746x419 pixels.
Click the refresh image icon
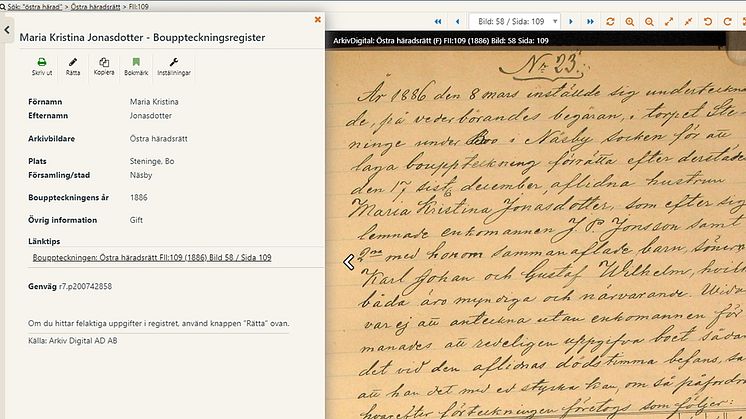(x=610, y=21)
